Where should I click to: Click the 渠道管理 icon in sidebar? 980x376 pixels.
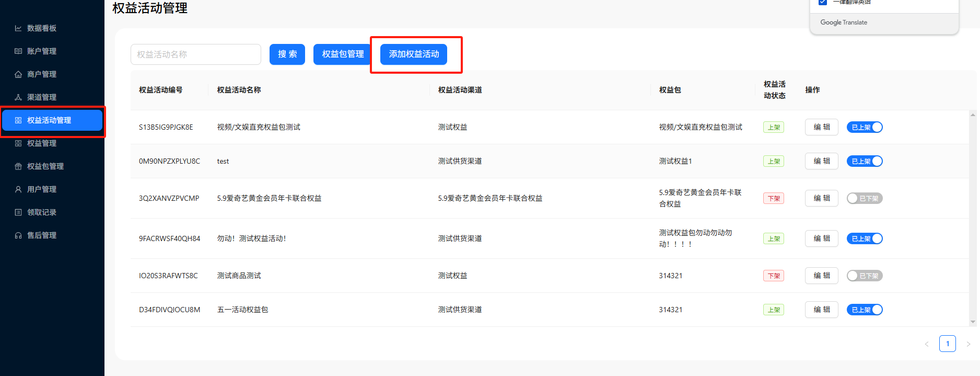pyautogui.click(x=18, y=97)
